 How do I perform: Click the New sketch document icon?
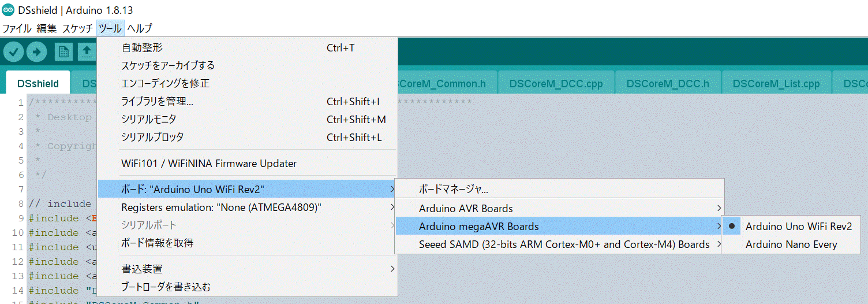coord(63,51)
